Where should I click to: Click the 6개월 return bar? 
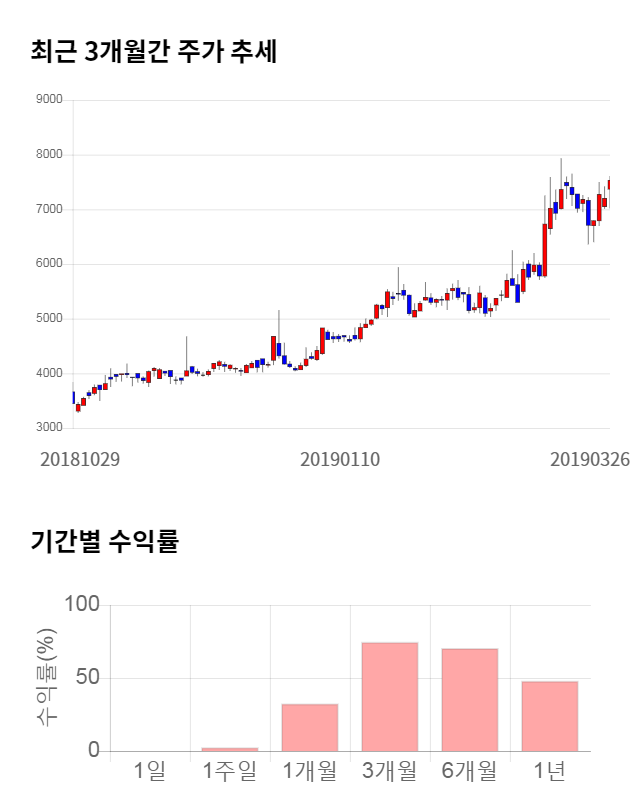(469, 699)
